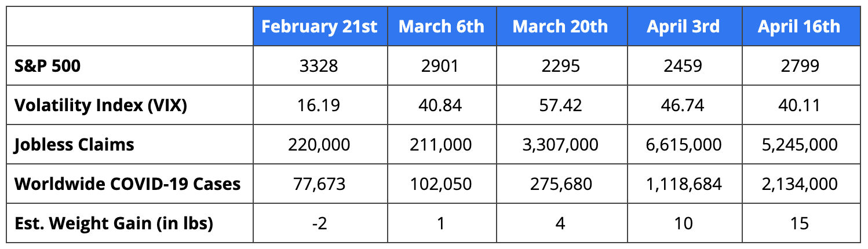Click the weight gain value -2
This screenshot has height=249, width=868.
click(319, 223)
